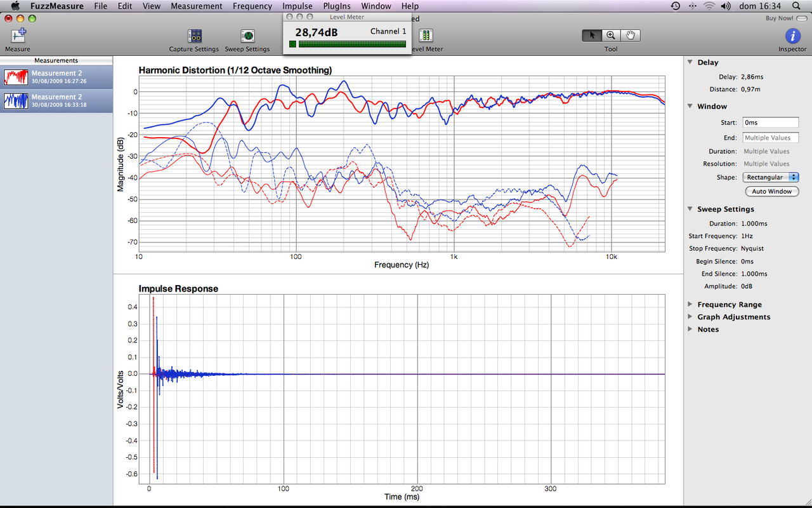Open the Inspector panel
Viewport: 812px width, 508px height.
click(x=792, y=36)
